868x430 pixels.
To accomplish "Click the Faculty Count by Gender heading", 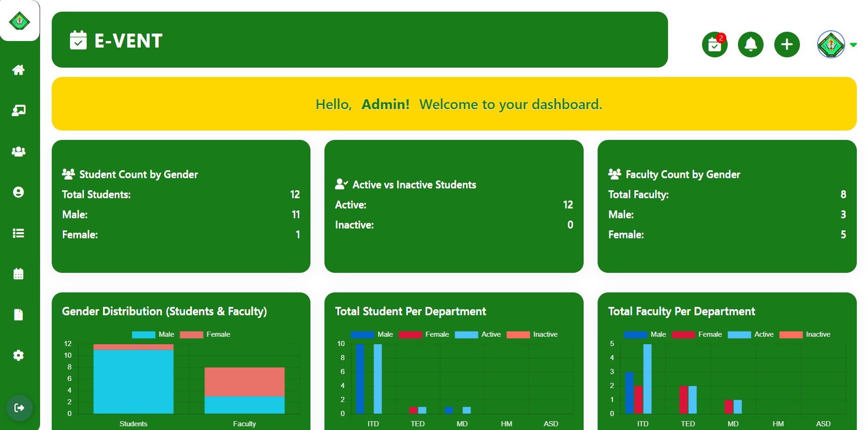I will pyautogui.click(x=683, y=174).
